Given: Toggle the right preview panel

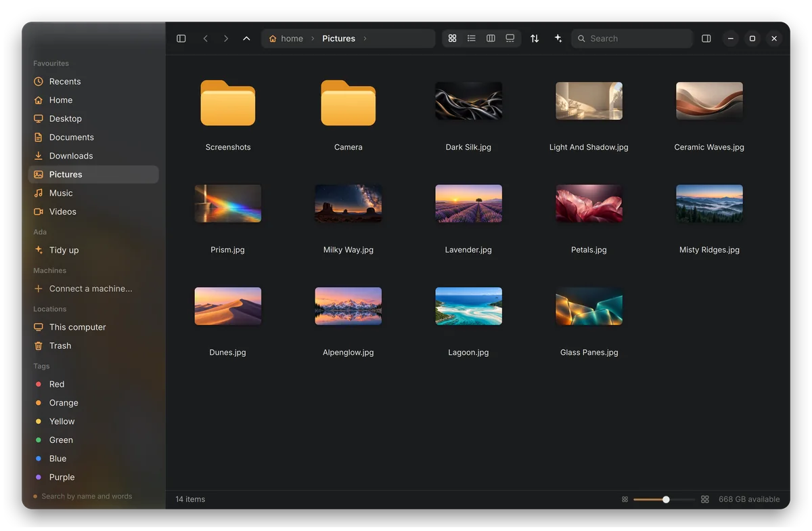Looking at the screenshot, I should [x=706, y=39].
